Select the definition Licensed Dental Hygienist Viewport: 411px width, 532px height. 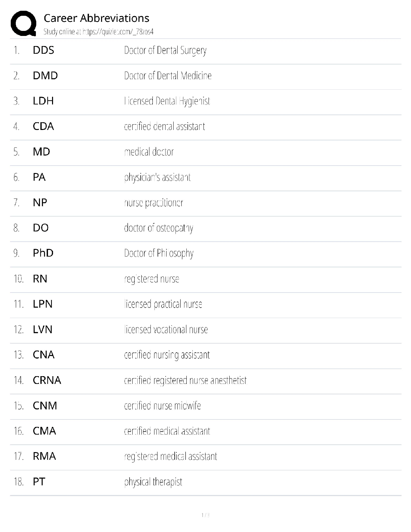(x=167, y=101)
